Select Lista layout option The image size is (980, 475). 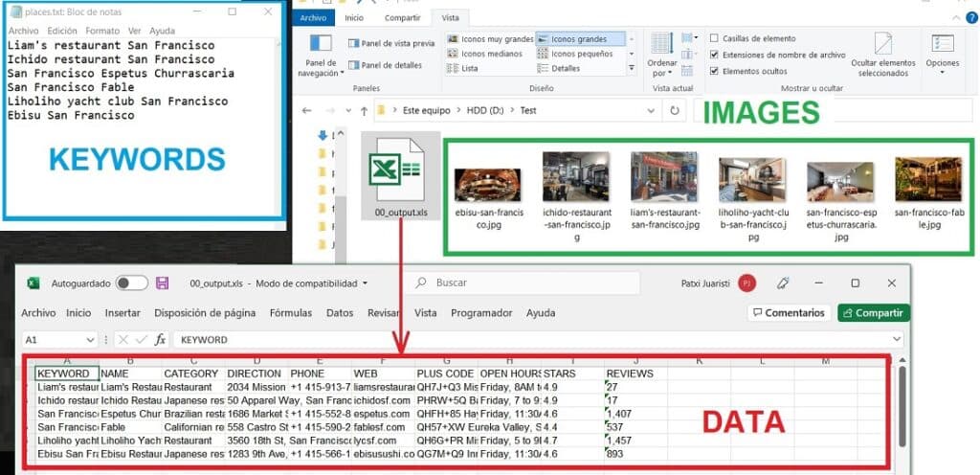point(463,68)
